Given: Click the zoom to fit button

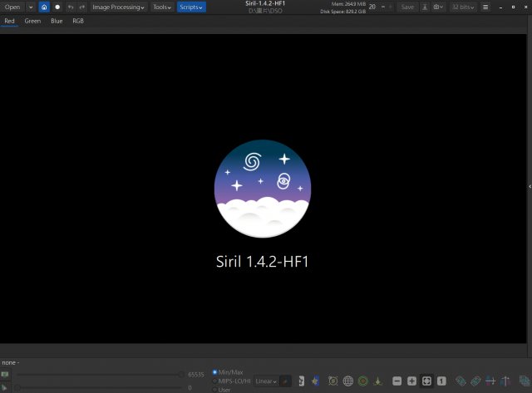Looking at the screenshot, I should 426,381.
